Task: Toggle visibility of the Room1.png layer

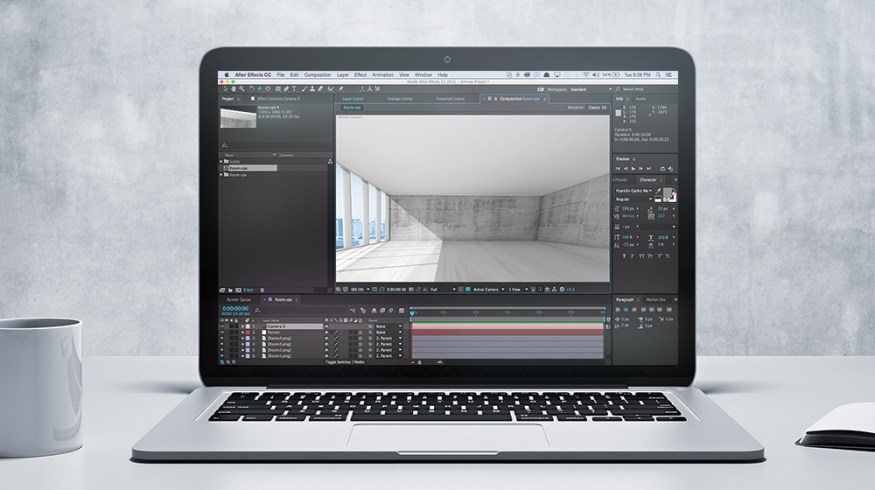Action: click(x=222, y=355)
